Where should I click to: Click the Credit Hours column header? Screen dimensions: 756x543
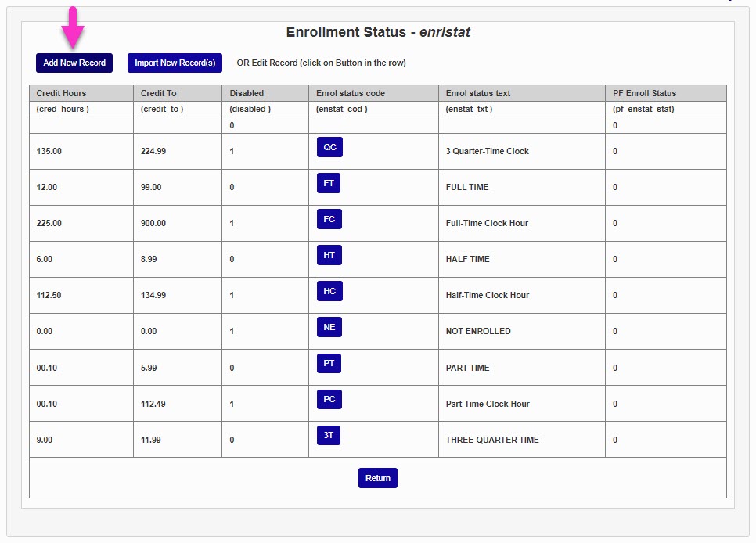(81, 93)
